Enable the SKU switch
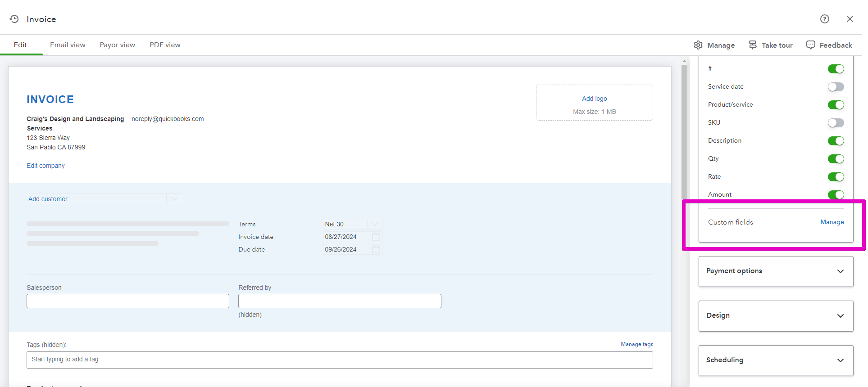Screen dimensions: 868x387 point(836,123)
